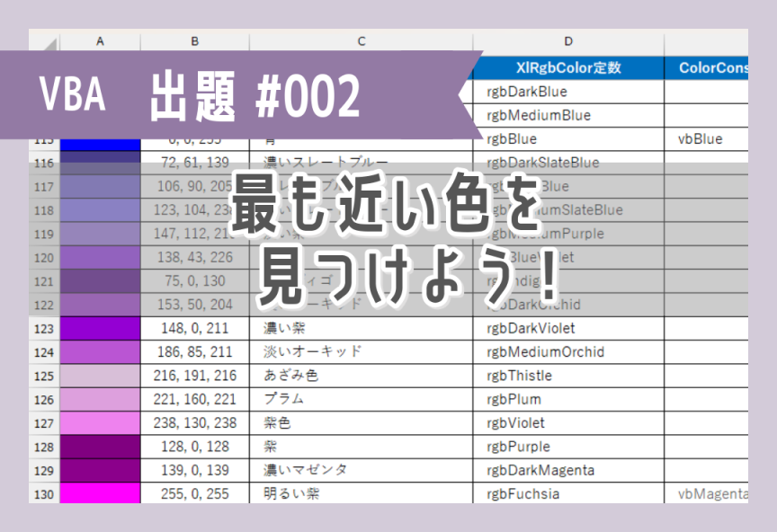Click the あざみ色 cell
777x532 pixels.
362,376
